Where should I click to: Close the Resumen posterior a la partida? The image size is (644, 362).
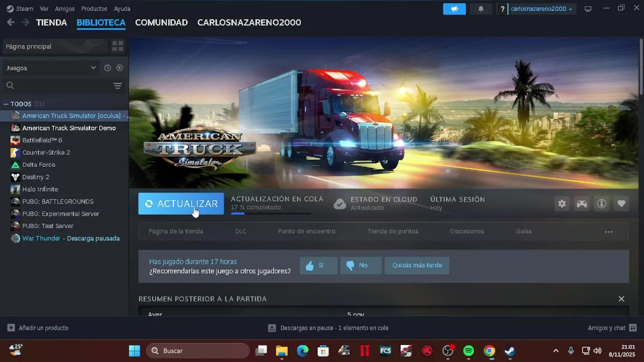click(621, 299)
